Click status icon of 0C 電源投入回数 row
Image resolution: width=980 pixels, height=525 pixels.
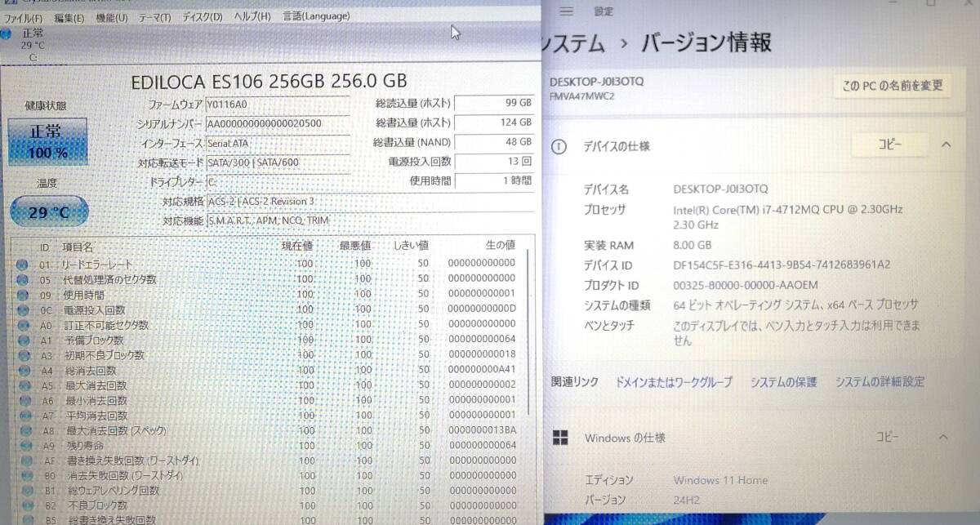[x=21, y=310]
